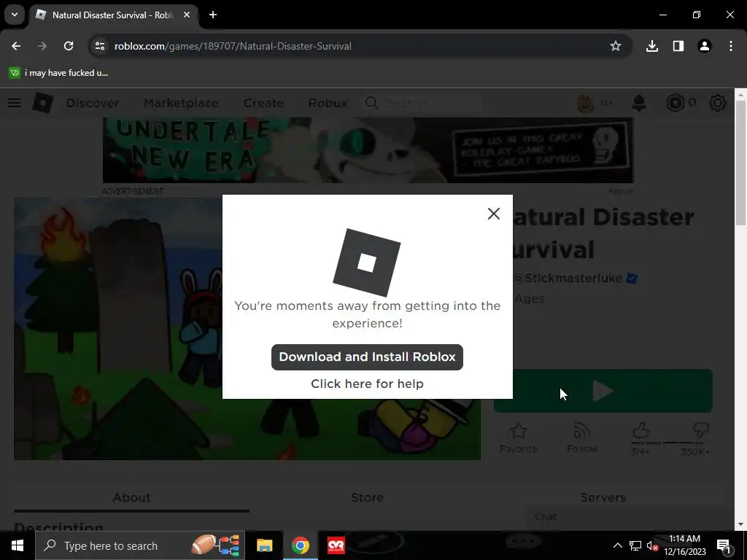Click the address bar URL
Image resolution: width=747 pixels, height=560 pixels.
[233, 46]
